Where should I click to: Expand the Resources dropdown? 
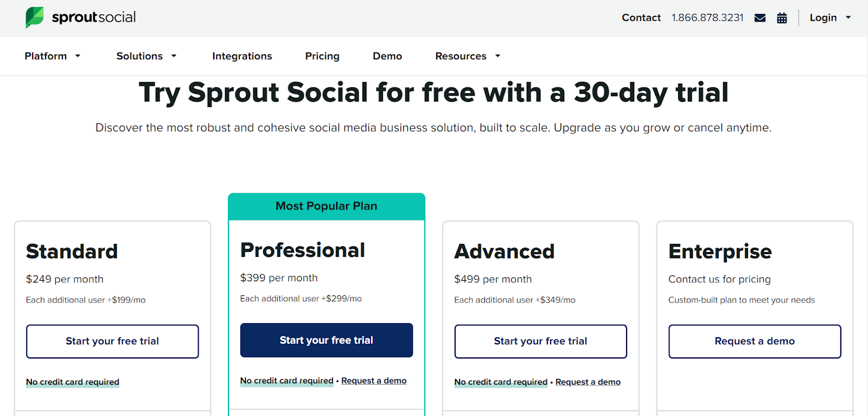[x=468, y=56]
